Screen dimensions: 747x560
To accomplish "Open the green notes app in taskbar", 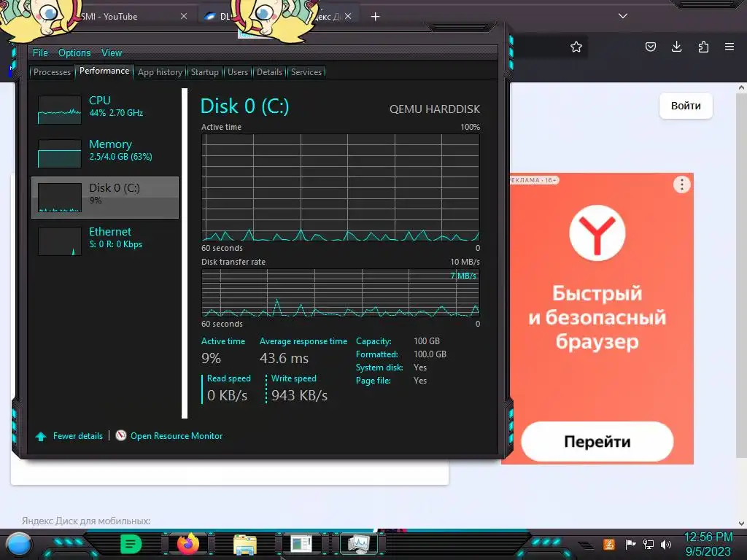I will point(131,544).
